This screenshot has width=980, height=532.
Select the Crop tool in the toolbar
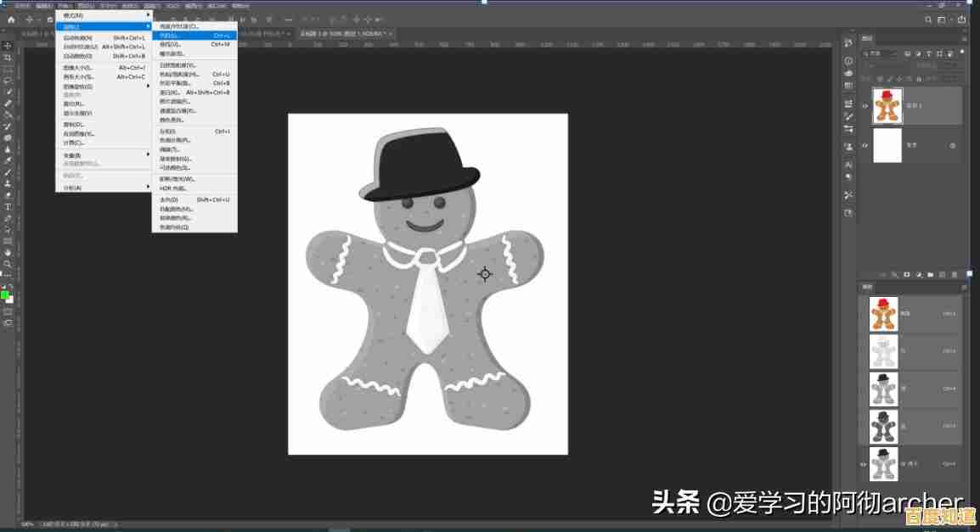click(x=8, y=57)
